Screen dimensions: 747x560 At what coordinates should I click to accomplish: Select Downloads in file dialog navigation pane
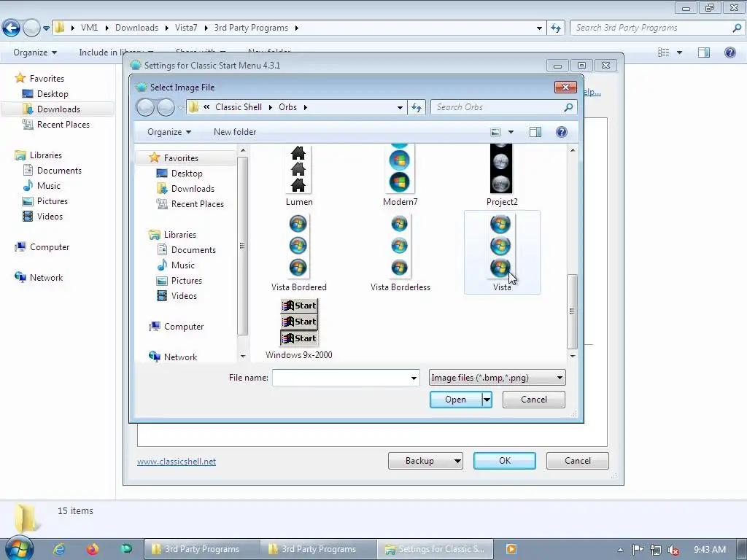click(x=193, y=189)
